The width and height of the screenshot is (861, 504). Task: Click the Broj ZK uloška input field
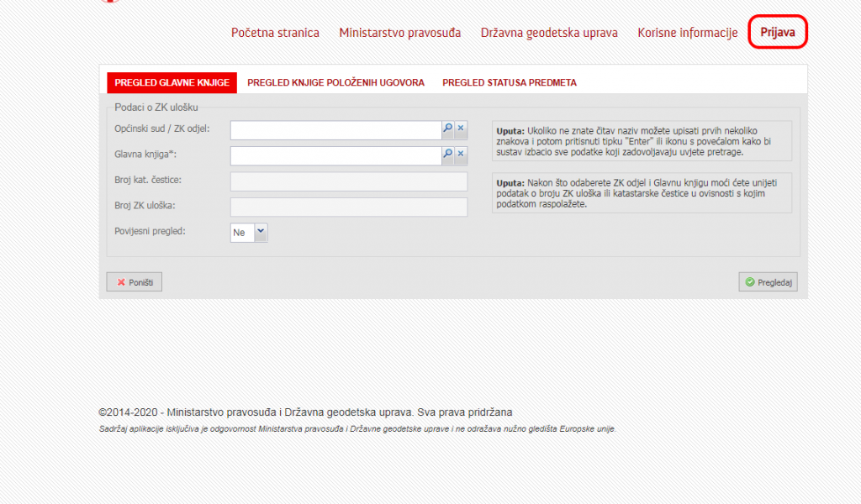pyautogui.click(x=349, y=207)
